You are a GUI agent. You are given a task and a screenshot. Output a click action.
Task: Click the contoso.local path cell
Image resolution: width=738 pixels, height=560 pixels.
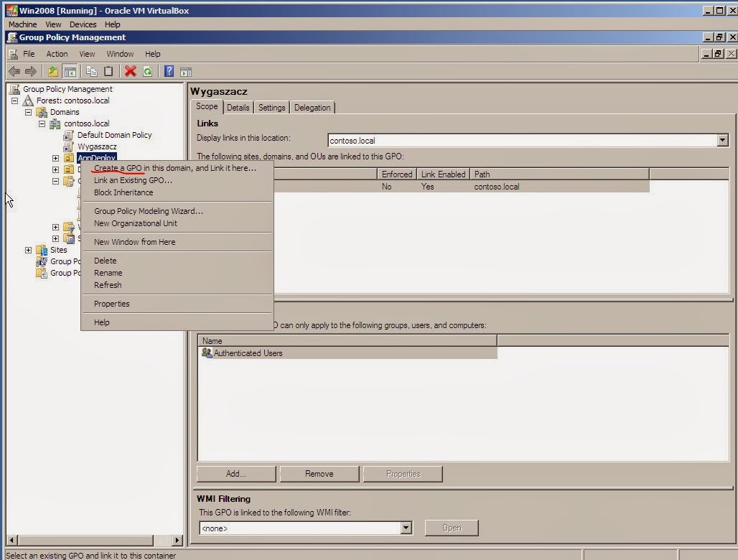tap(497, 187)
